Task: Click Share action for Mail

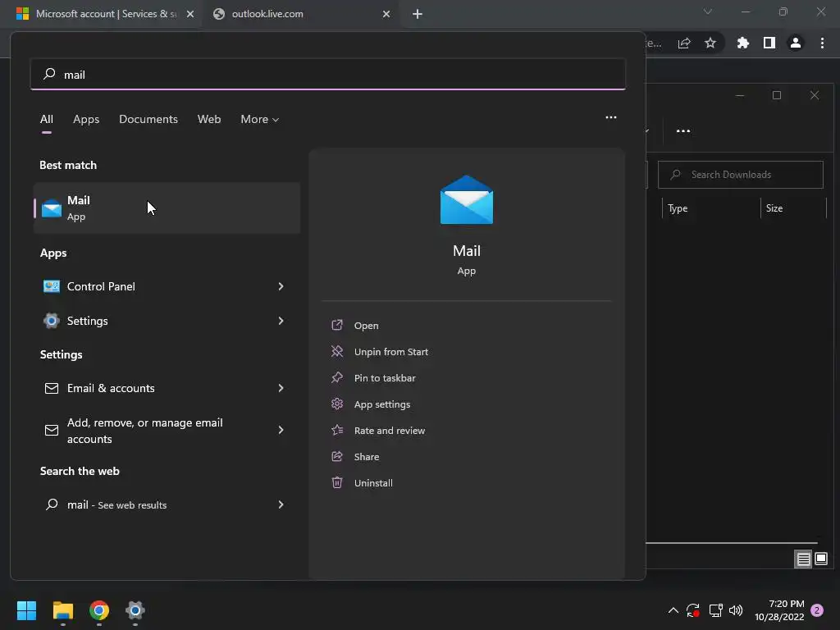Action: pyautogui.click(x=367, y=457)
